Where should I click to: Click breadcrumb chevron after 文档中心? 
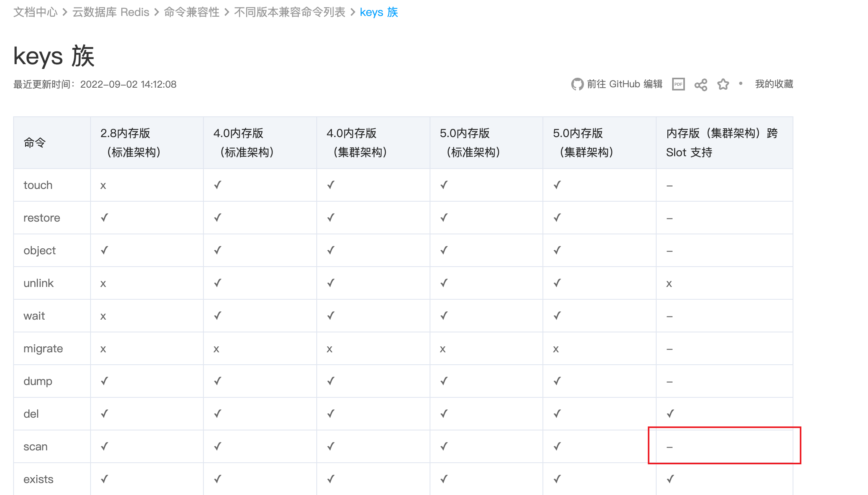pyautogui.click(x=65, y=12)
